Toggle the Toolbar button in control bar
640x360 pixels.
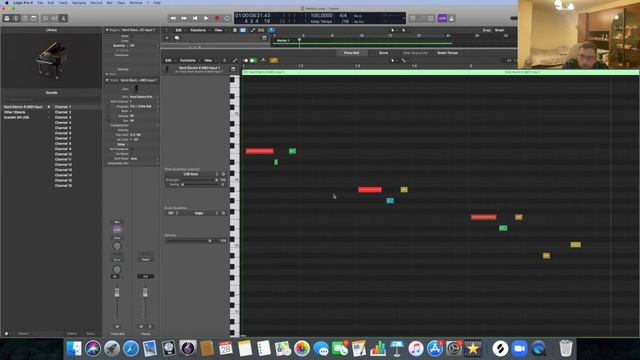[x=34, y=18]
